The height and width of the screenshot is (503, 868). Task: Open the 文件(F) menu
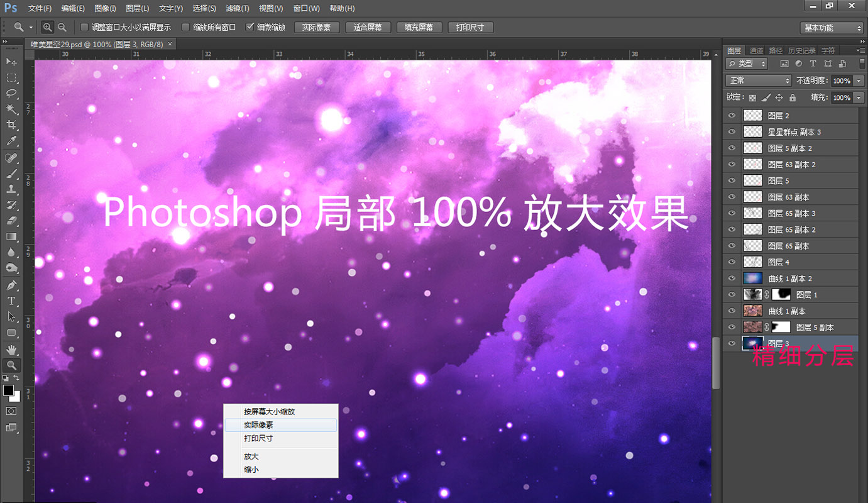tap(40, 8)
